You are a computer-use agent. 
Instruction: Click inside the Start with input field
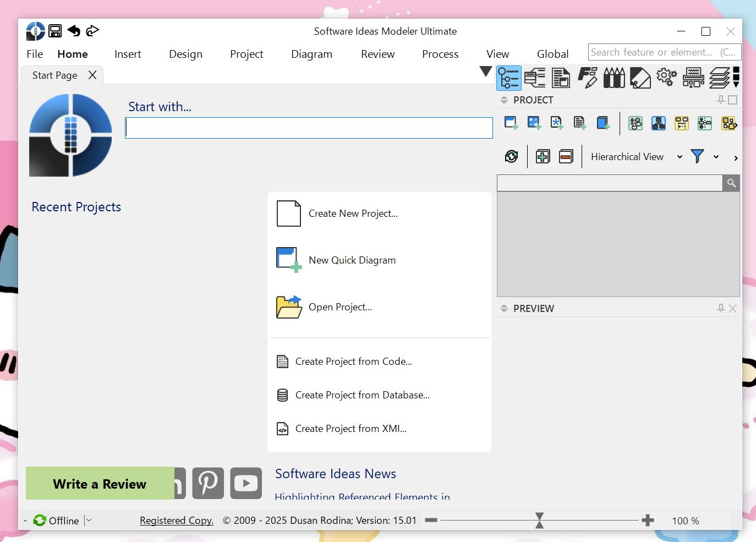[x=308, y=128]
